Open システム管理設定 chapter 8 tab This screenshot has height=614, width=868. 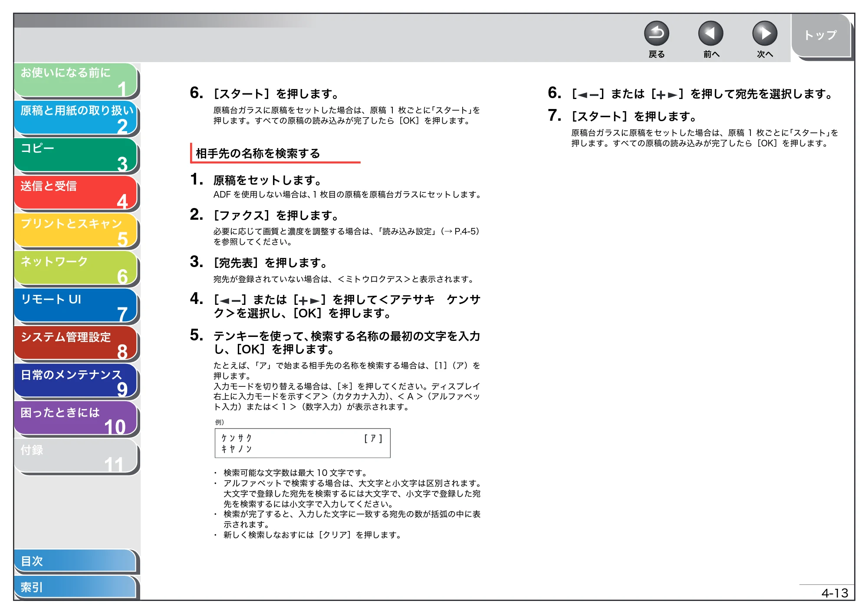tap(76, 344)
